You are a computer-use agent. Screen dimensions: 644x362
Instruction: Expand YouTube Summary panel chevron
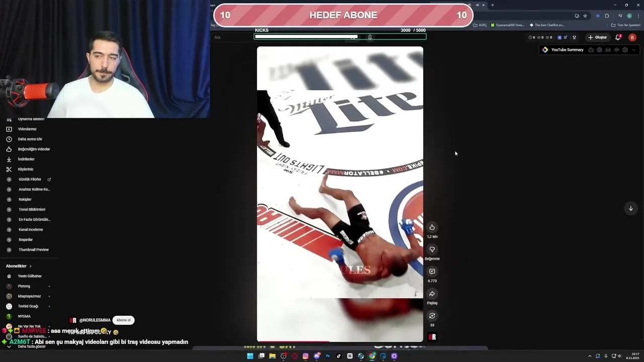tap(633, 50)
